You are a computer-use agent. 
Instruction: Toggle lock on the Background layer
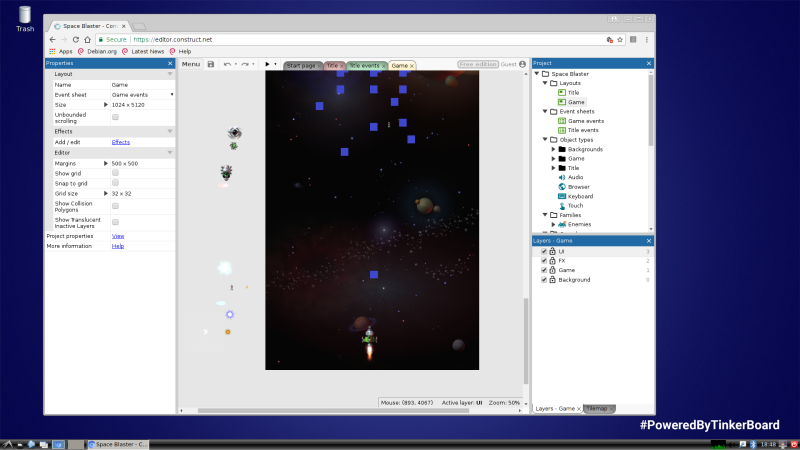click(552, 280)
